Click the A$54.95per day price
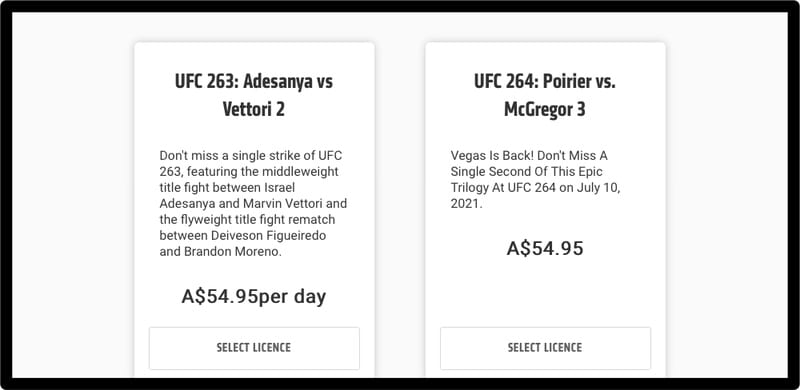800x390 pixels. [254, 297]
